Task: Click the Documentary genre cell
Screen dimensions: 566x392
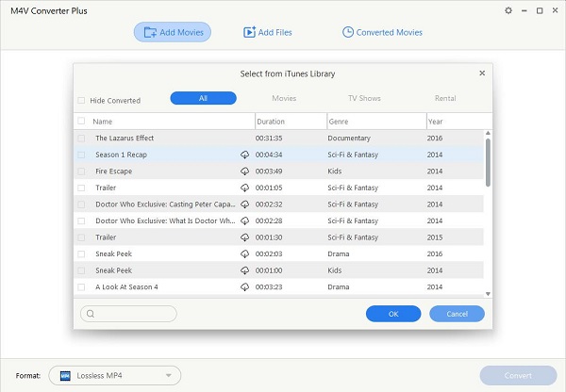Action: [x=349, y=139]
